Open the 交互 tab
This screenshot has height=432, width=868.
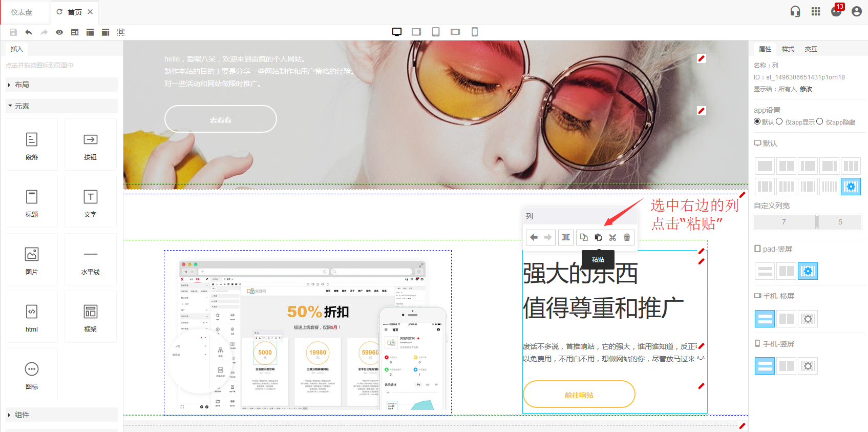[x=811, y=49]
